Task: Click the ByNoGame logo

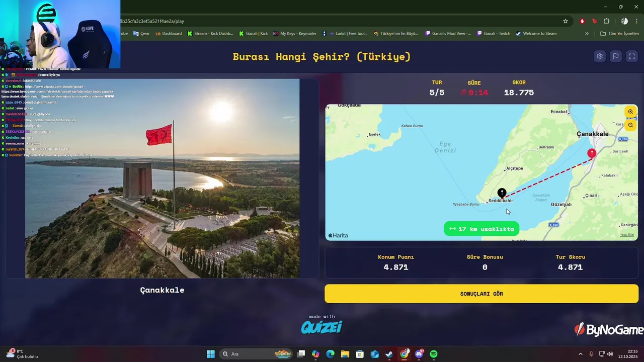Action: pos(609,330)
